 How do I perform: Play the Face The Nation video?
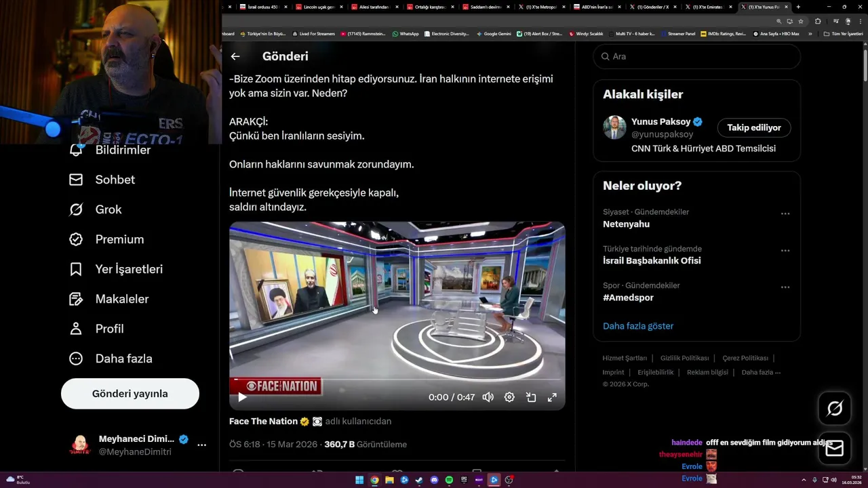pos(242,397)
